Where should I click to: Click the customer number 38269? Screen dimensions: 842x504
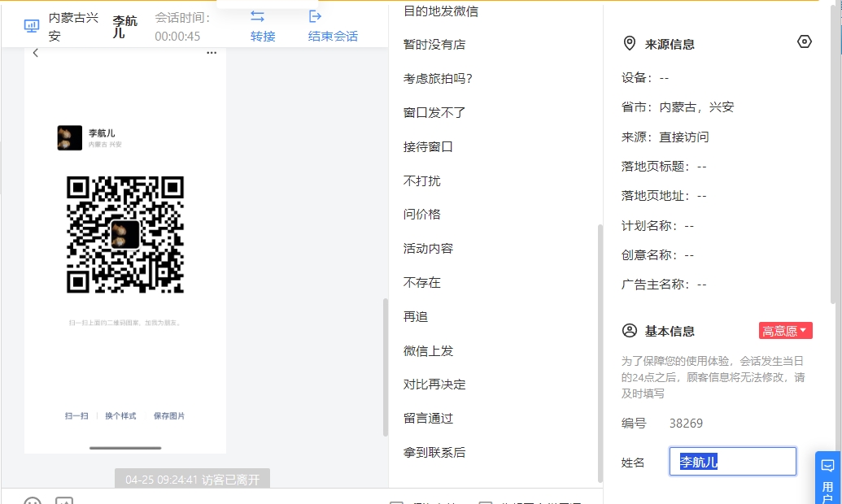[686, 424]
